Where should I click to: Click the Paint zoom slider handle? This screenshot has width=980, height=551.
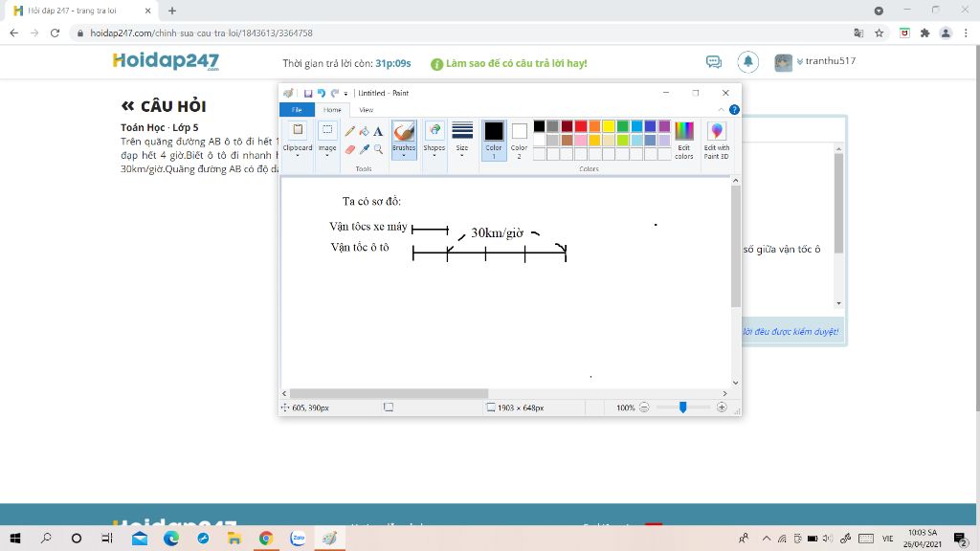click(x=683, y=408)
